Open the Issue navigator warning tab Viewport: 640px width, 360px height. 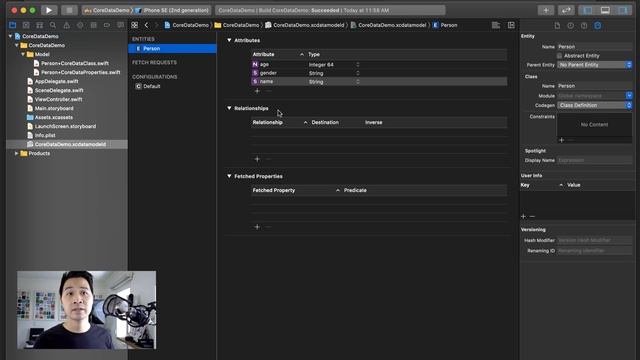tap(66, 25)
